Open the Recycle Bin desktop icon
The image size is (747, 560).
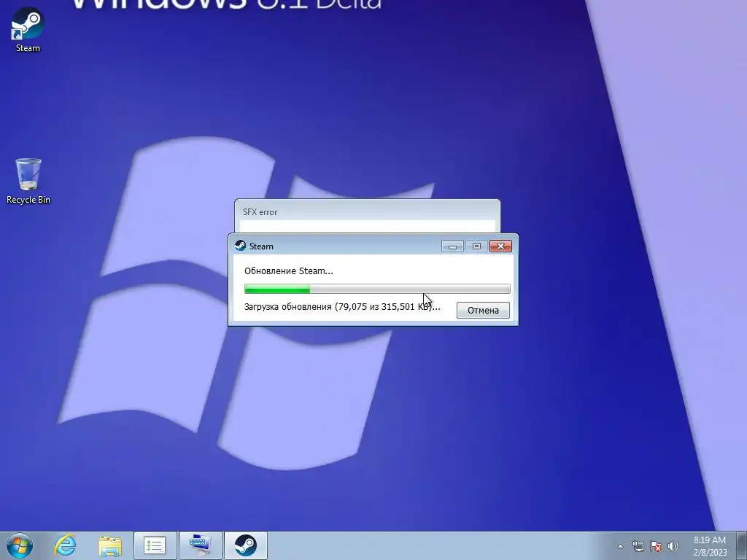point(28,181)
